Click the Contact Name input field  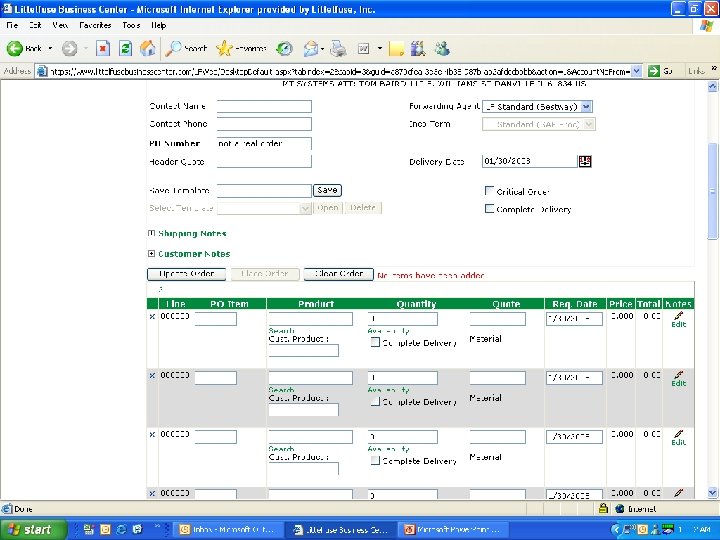[x=264, y=106]
